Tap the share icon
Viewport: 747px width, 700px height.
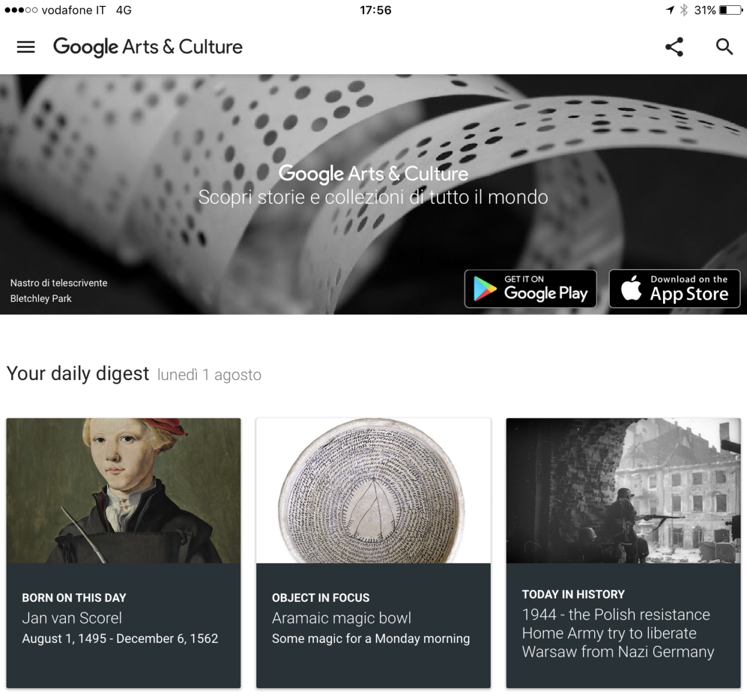point(674,47)
